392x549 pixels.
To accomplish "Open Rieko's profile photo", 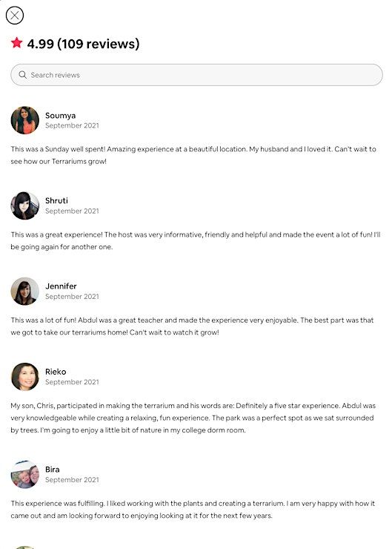I will (25, 376).
